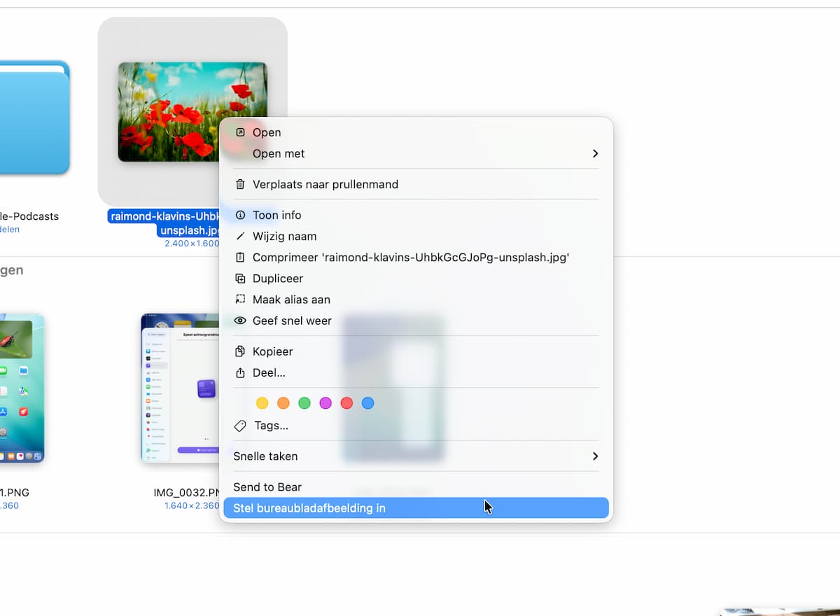840x616 pixels.
Task: Click the info icon beside Toon info
Action: [x=240, y=215]
